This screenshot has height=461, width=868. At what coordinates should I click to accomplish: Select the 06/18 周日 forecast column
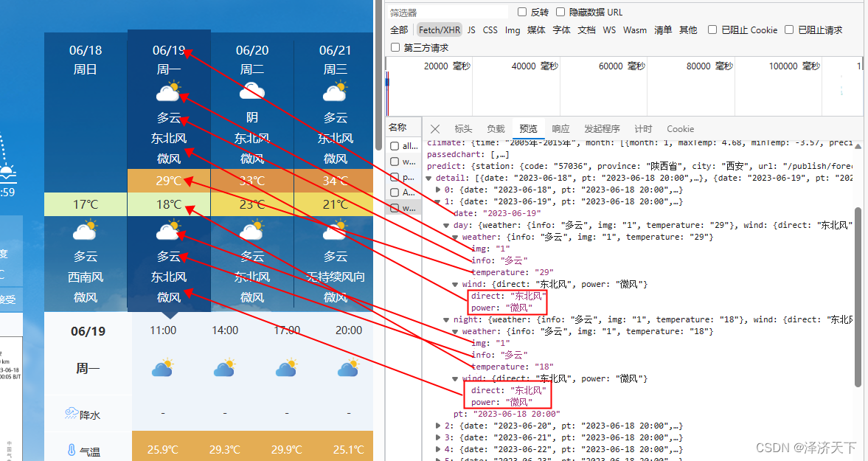click(86, 172)
